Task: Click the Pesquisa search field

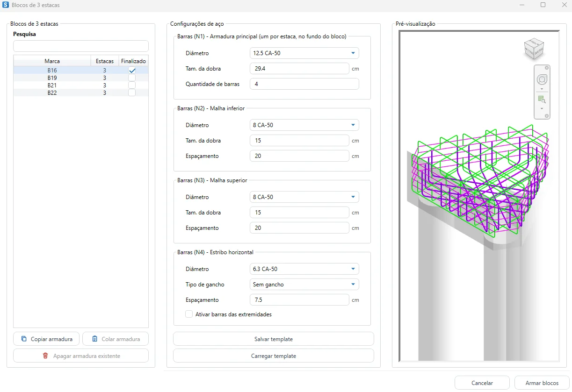Action: [81, 46]
